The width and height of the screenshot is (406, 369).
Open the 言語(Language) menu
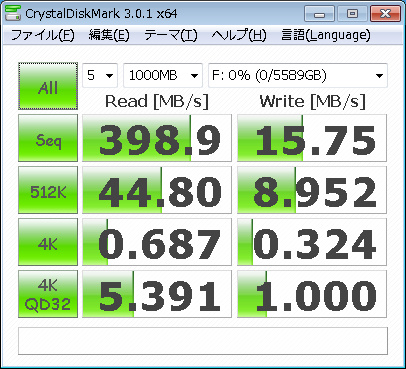(326, 35)
